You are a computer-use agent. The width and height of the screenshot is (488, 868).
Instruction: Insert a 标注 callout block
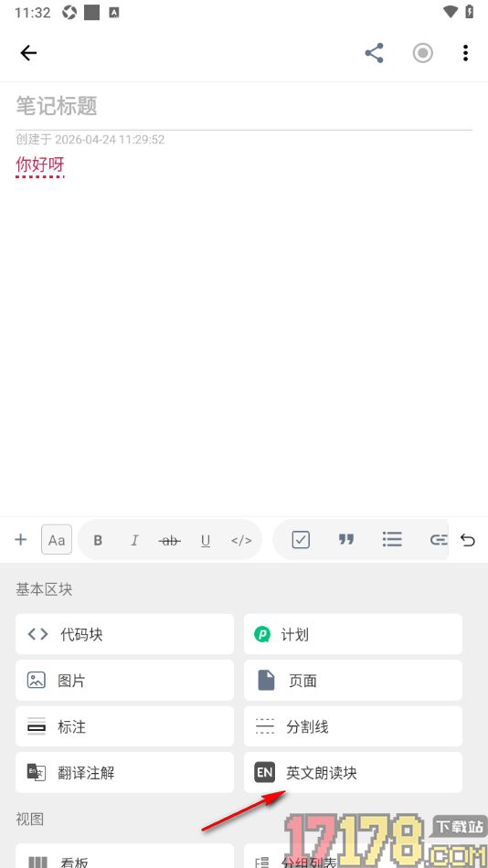pos(124,725)
